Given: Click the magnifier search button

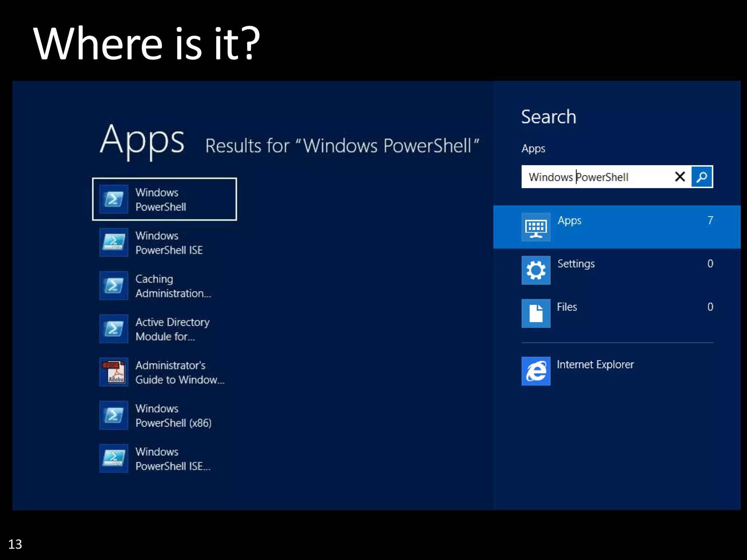Looking at the screenshot, I should [702, 177].
